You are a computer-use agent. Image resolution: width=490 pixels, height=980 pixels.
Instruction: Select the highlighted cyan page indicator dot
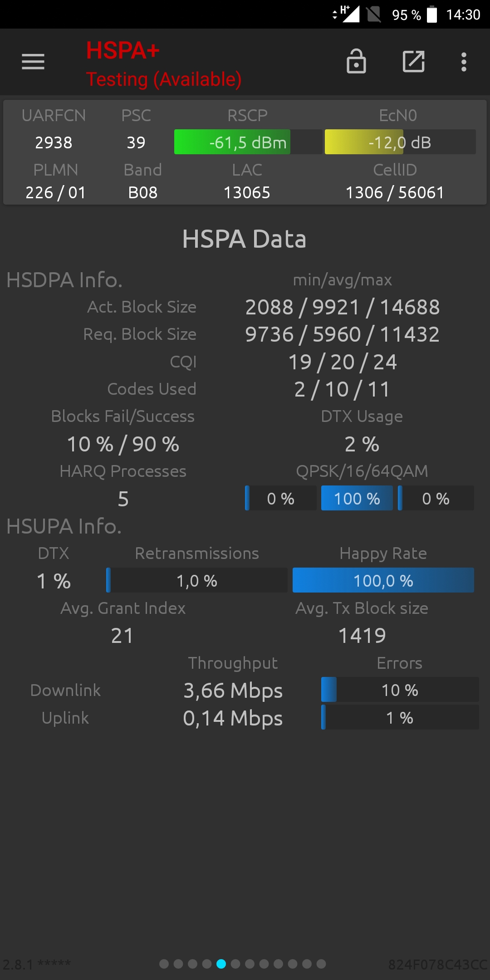pos(221,964)
